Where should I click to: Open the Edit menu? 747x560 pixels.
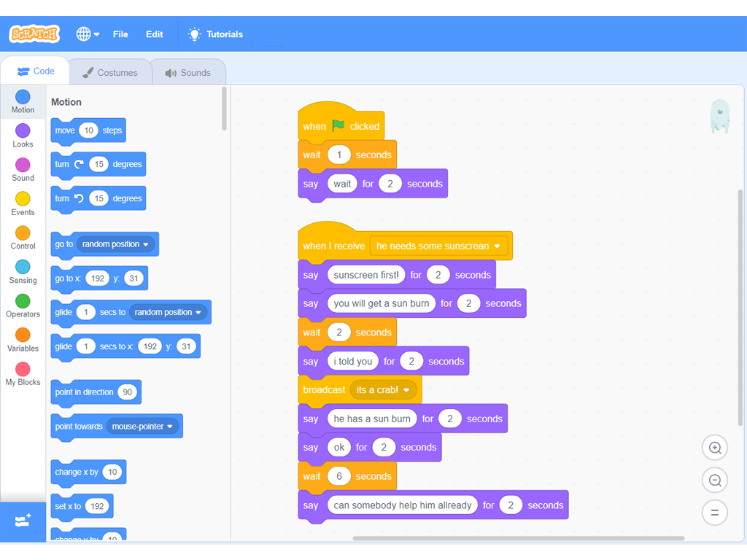pyautogui.click(x=154, y=34)
